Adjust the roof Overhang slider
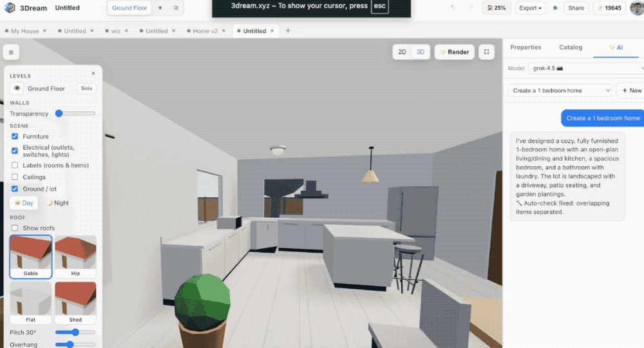Viewport: 644px width, 348px height. pyautogui.click(x=75, y=344)
